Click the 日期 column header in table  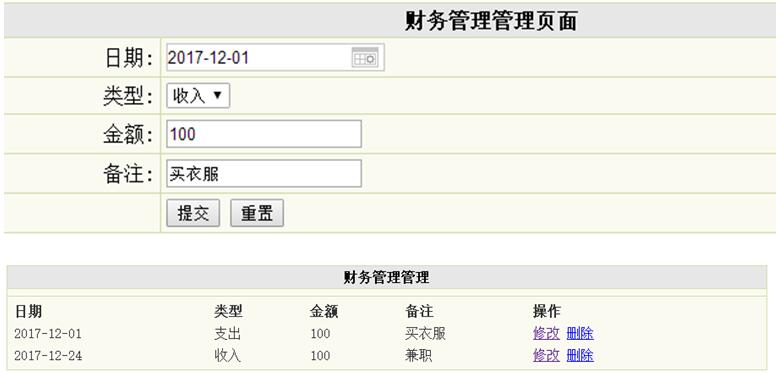click(28, 311)
